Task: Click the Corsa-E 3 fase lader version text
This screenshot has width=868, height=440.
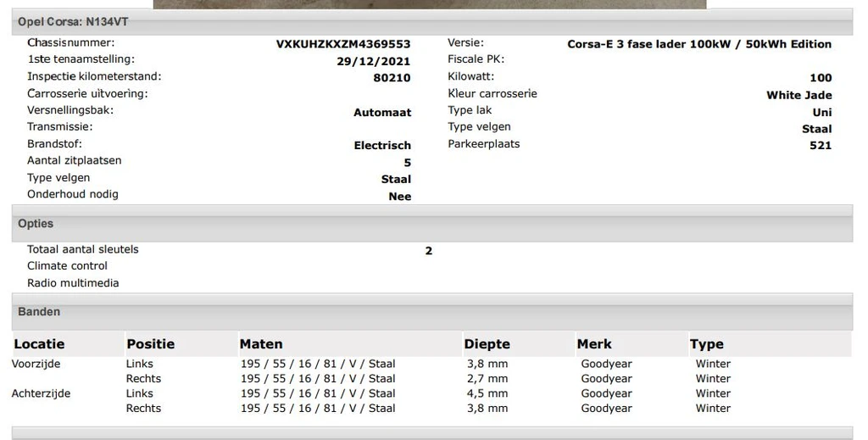Action: click(699, 44)
